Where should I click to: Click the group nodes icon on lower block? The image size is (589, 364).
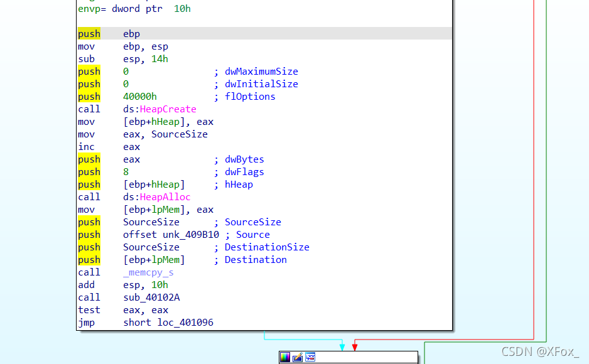click(310, 357)
